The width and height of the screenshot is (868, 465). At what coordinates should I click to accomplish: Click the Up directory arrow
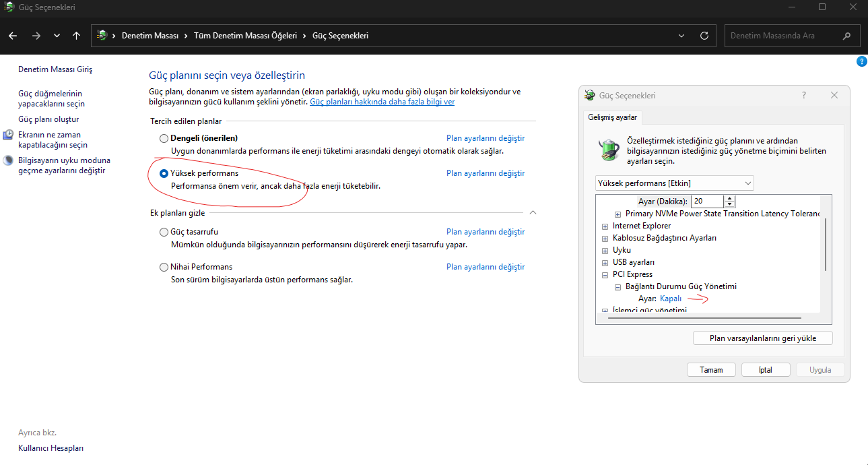click(x=76, y=36)
